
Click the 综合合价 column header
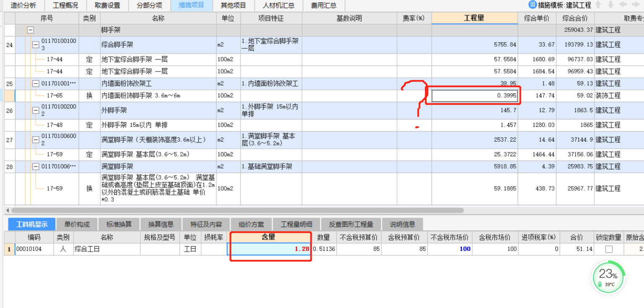(x=575, y=18)
